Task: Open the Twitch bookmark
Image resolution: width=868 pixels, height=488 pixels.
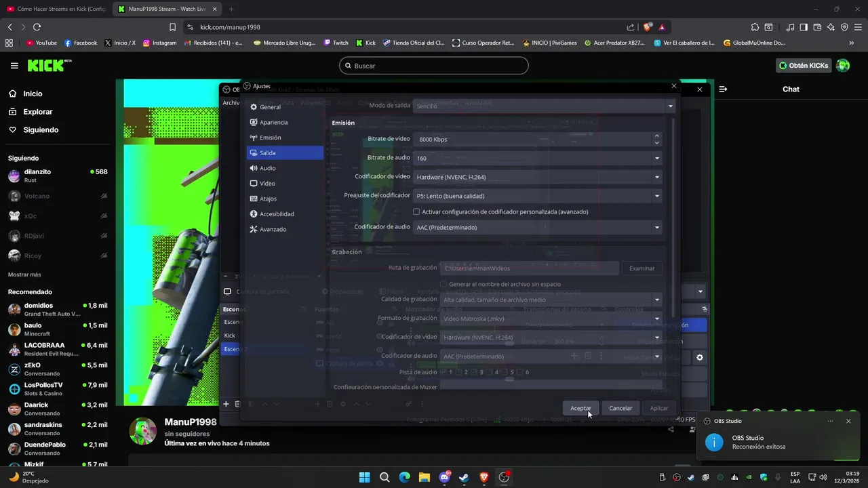Action: pyautogui.click(x=336, y=43)
